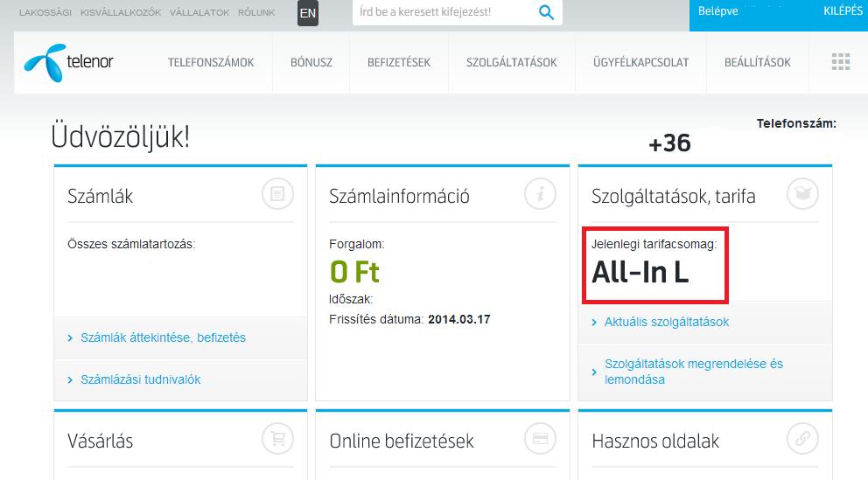The width and height of the screenshot is (868, 480).
Task: Click the Számlainformáció info icon
Action: (540, 194)
